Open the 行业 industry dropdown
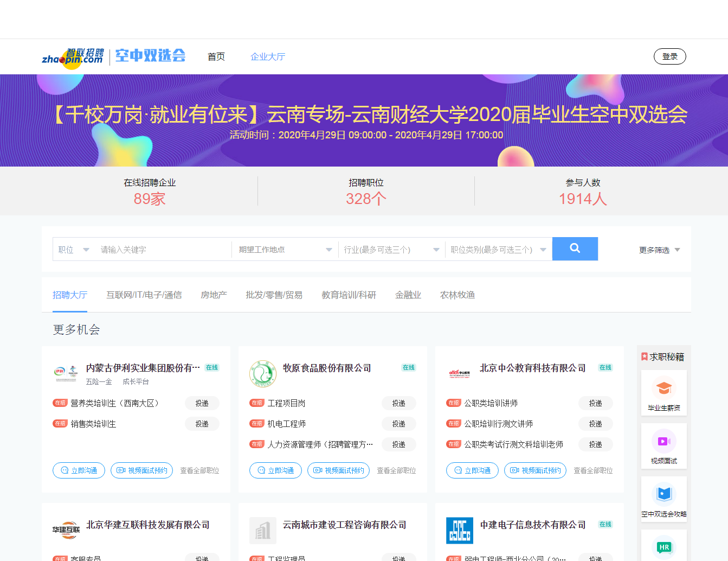The height and width of the screenshot is (561, 728). click(391, 250)
